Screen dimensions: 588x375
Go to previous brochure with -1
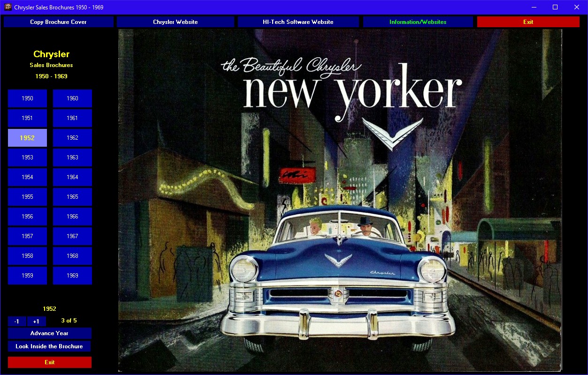pyautogui.click(x=17, y=322)
